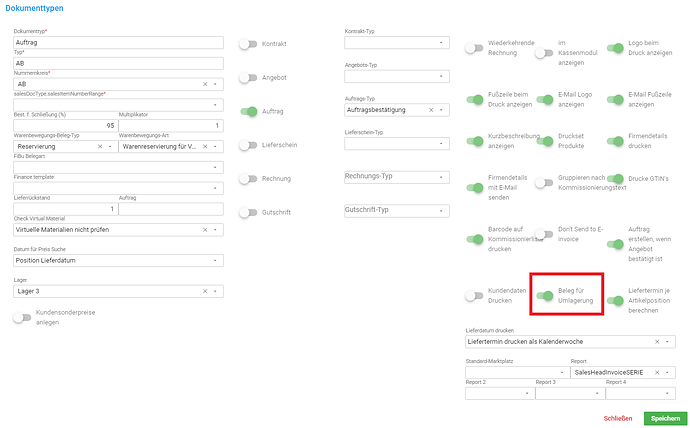This screenshot has height=428, width=690.
Task: Clear the SalesHeadInvoiceSERIE report selection
Action: [657, 373]
